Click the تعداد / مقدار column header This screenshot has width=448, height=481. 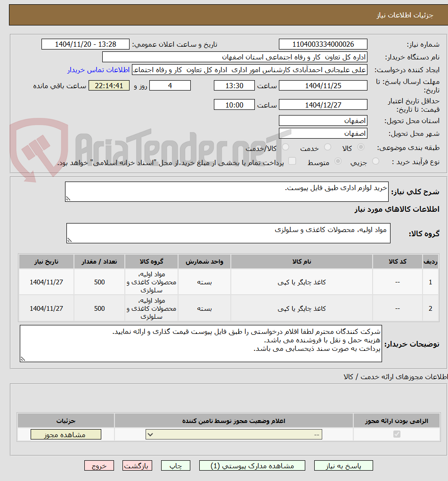coord(99,261)
